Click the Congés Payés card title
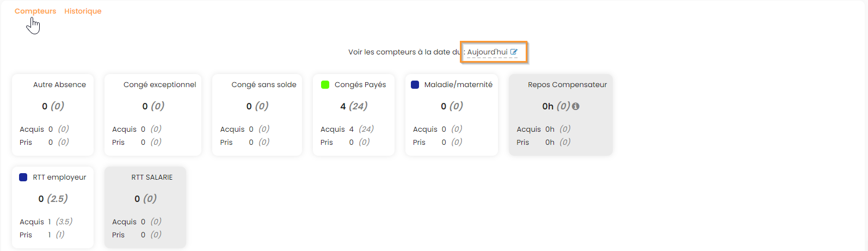 (360, 84)
